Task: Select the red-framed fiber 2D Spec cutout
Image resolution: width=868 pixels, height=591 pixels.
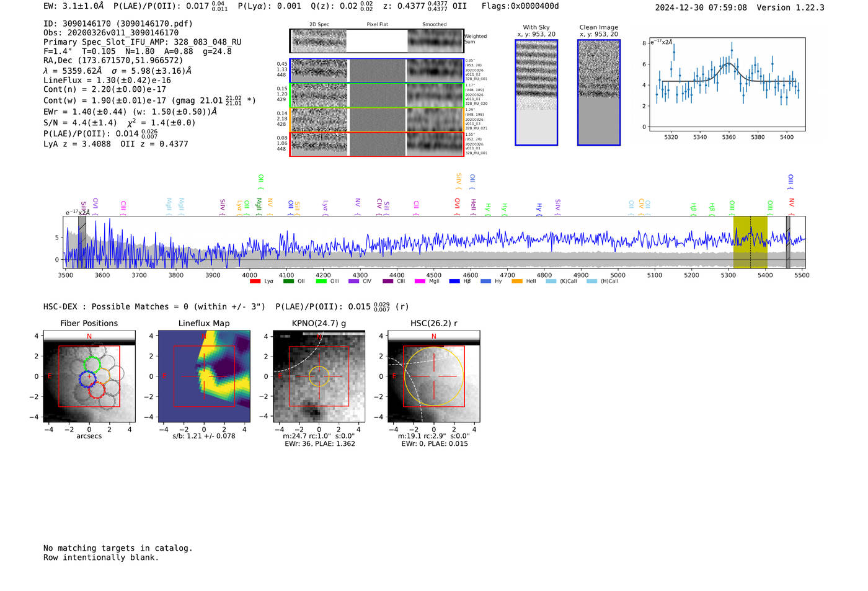Action: (x=319, y=144)
